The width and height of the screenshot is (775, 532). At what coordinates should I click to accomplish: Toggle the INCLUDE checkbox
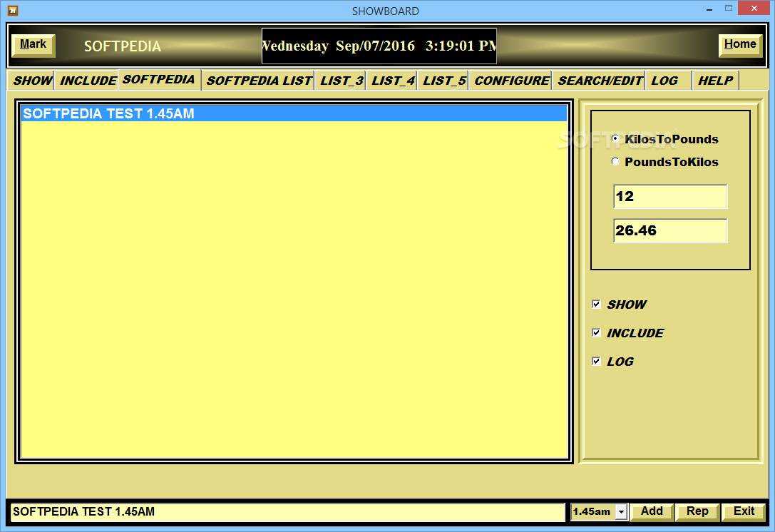pyautogui.click(x=596, y=333)
